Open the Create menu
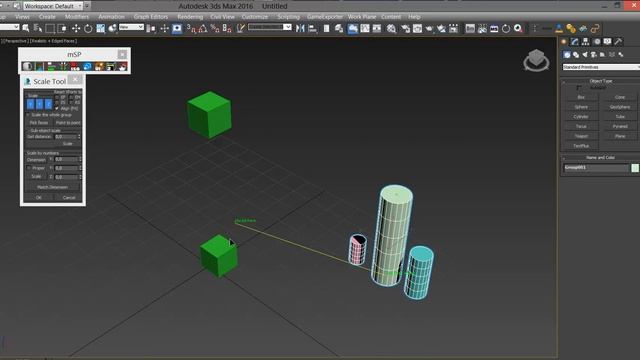 coord(47,17)
